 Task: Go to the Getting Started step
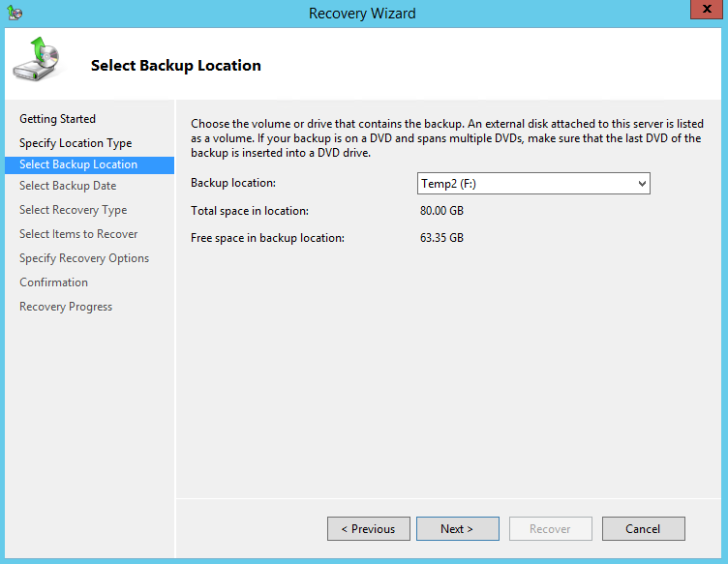click(57, 119)
